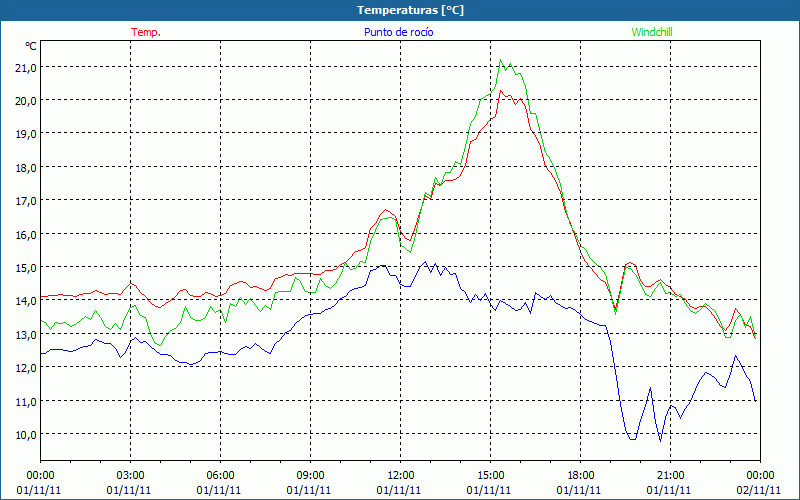Viewport: 800px width, 500px height.
Task: Click the 14,0 y-axis value
Action: click(26, 301)
